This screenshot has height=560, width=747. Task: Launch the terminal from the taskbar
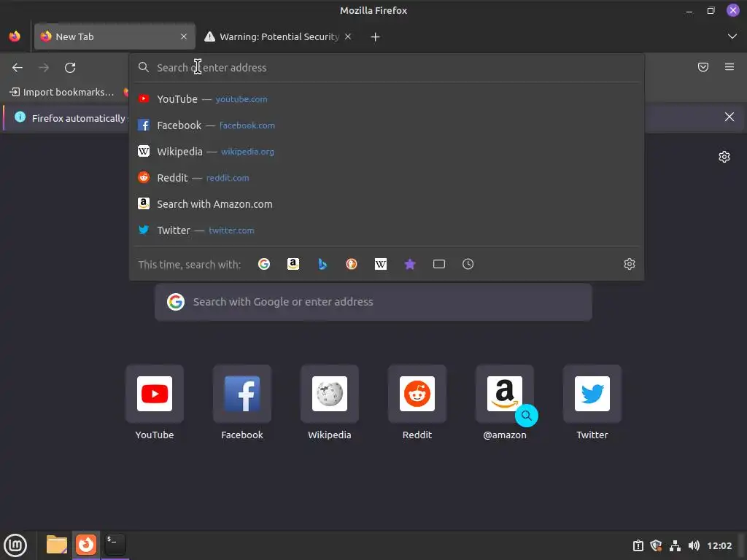click(115, 544)
